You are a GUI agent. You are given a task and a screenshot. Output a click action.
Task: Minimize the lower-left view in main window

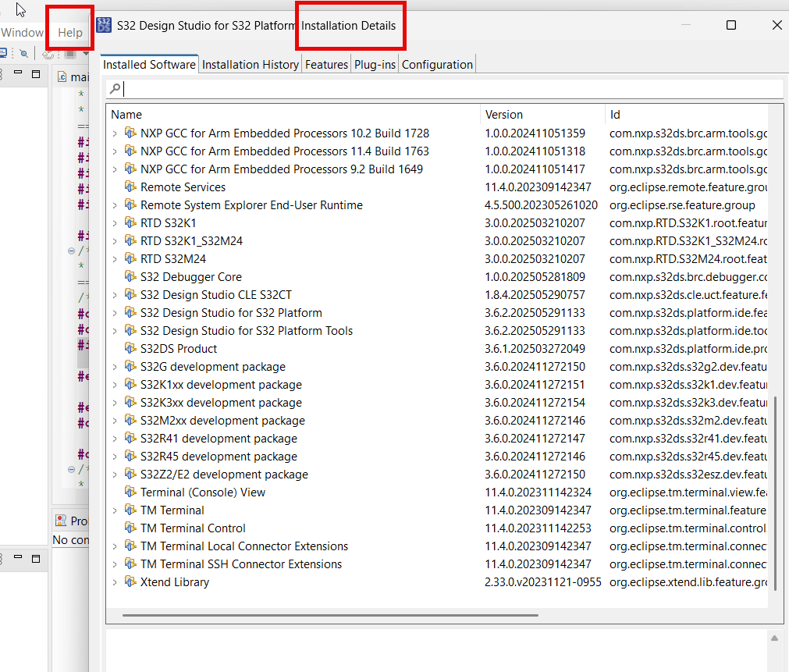tap(18, 557)
